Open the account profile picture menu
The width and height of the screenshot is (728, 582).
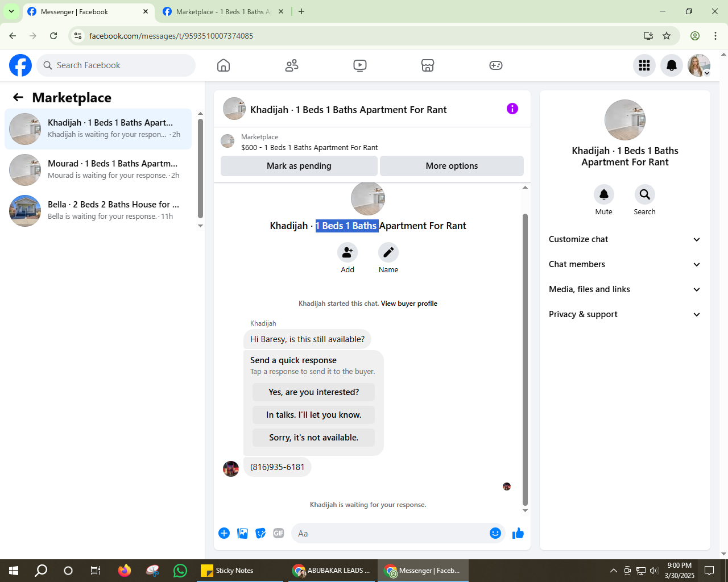[x=699, y=65]
